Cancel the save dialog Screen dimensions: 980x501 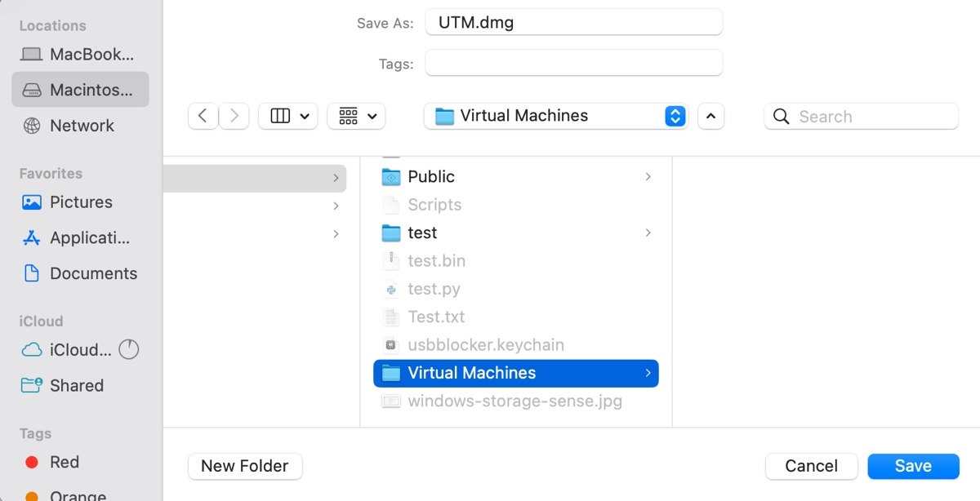point(812,466)
